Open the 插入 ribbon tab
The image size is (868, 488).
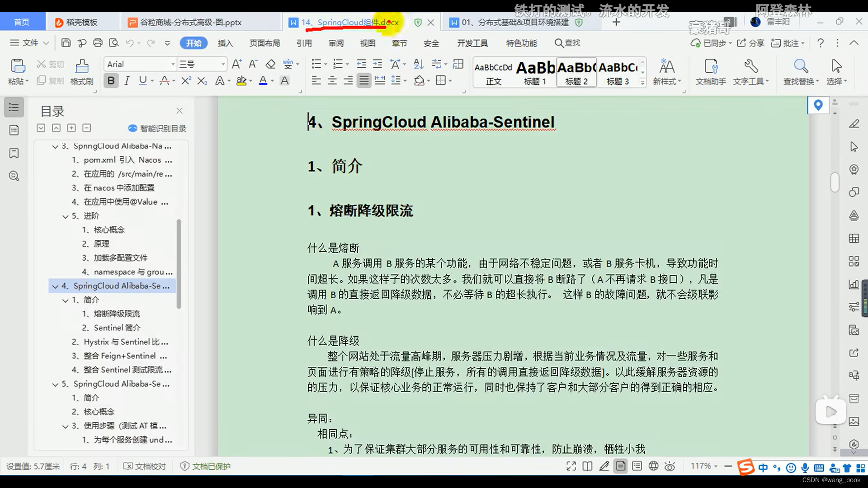pos(225,43)
